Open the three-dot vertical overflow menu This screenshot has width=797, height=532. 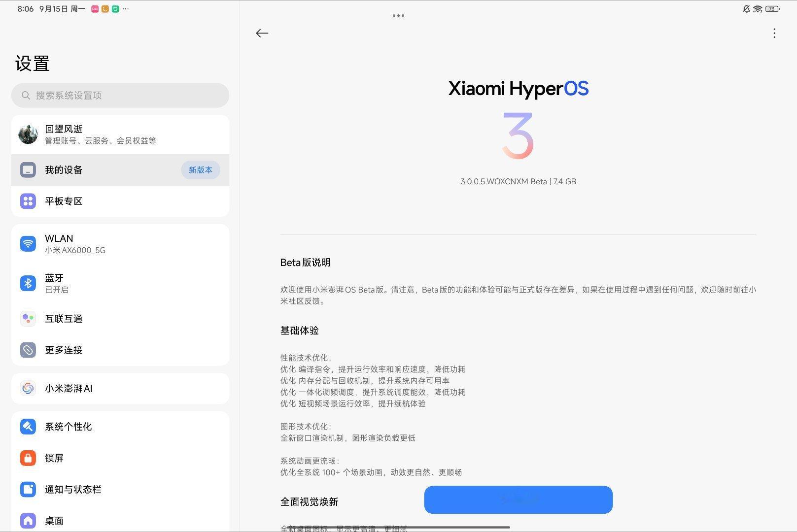(x=774, y=33)
